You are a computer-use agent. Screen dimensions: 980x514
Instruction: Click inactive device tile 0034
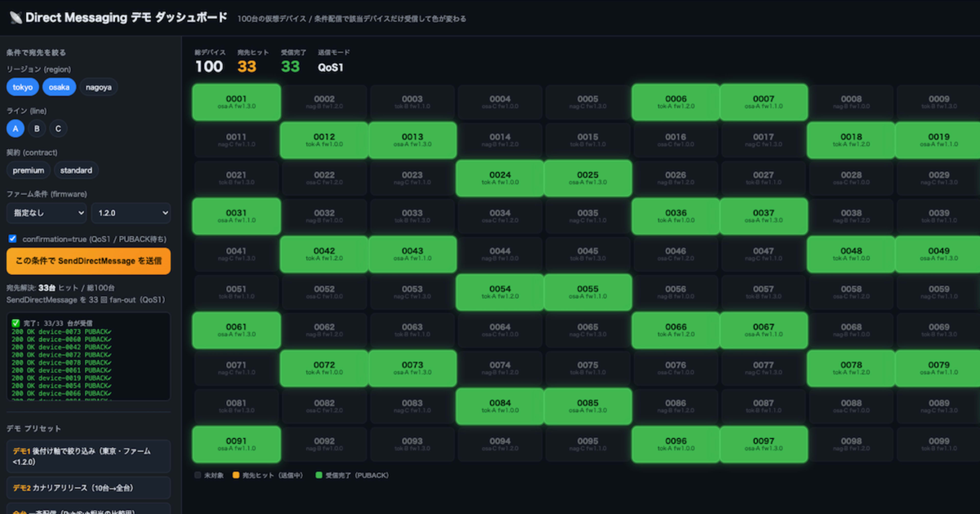point(500,216)
